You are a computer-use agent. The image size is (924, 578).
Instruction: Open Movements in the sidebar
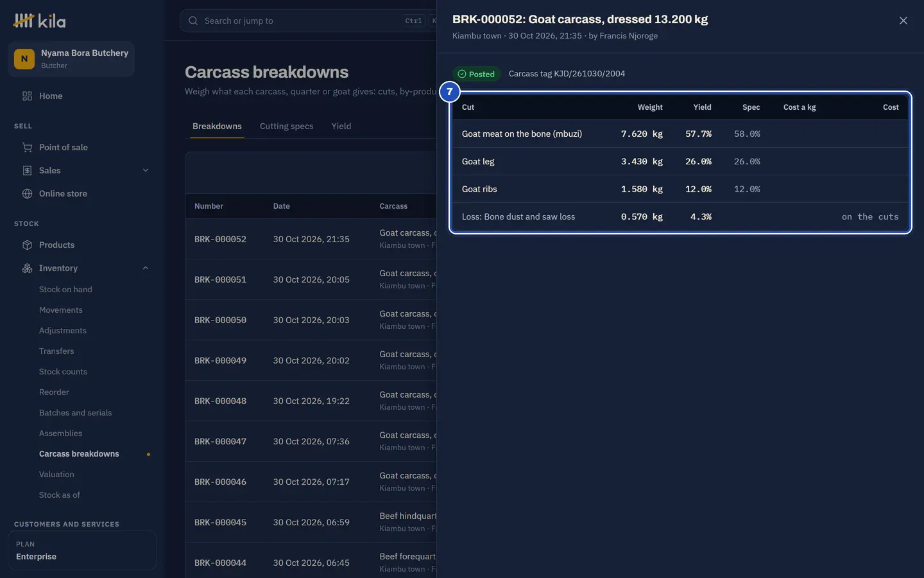coord(61,310)
